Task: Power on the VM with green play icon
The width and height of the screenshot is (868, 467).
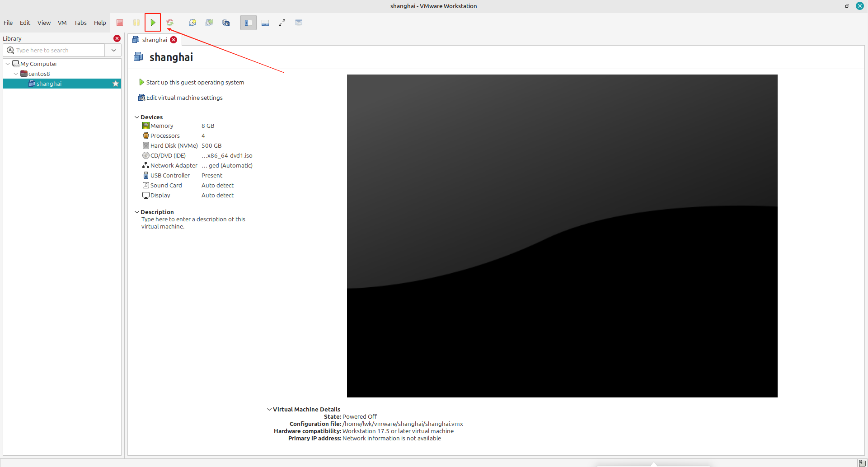Action: pos(153,23)
